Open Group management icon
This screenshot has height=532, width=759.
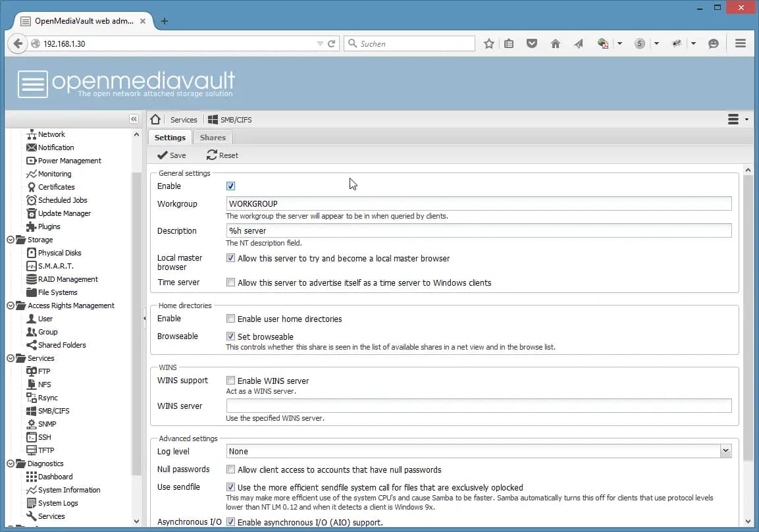[32, 332]
